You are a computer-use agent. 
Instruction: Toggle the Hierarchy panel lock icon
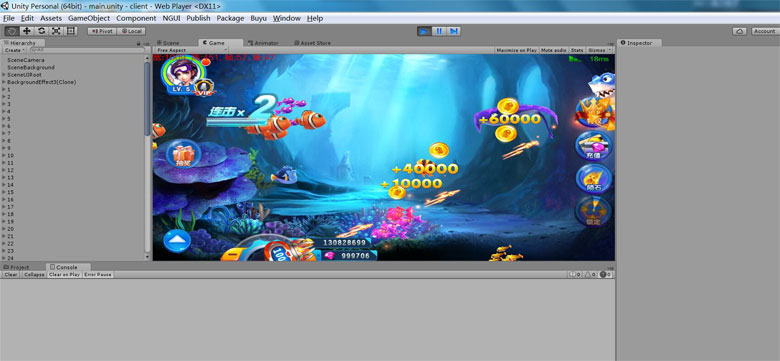point(139,43)
